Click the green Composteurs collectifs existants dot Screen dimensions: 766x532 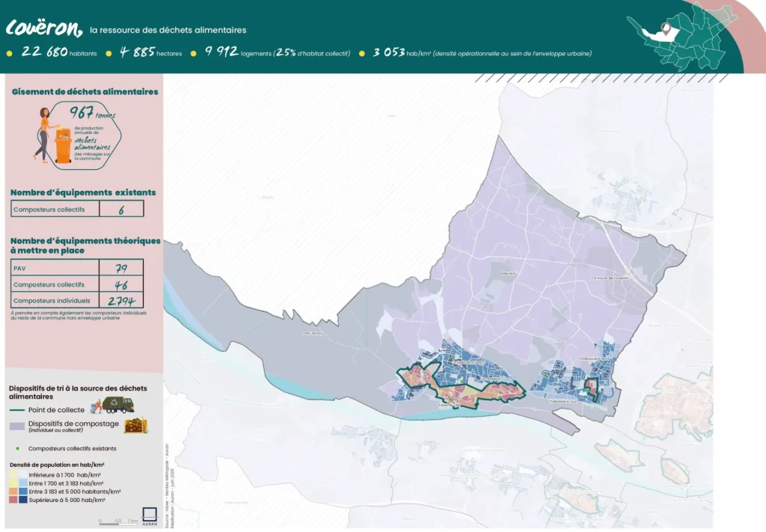pos(18,447)
